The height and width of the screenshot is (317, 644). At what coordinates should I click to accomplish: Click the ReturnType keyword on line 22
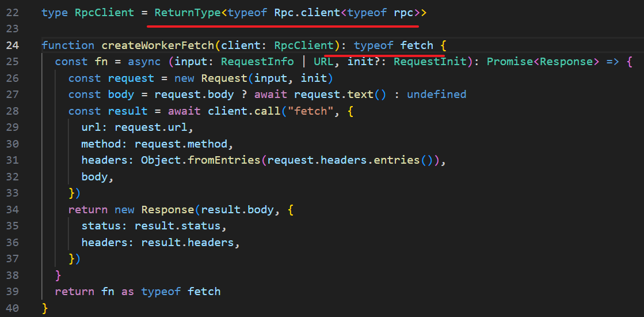pos(188,13)
